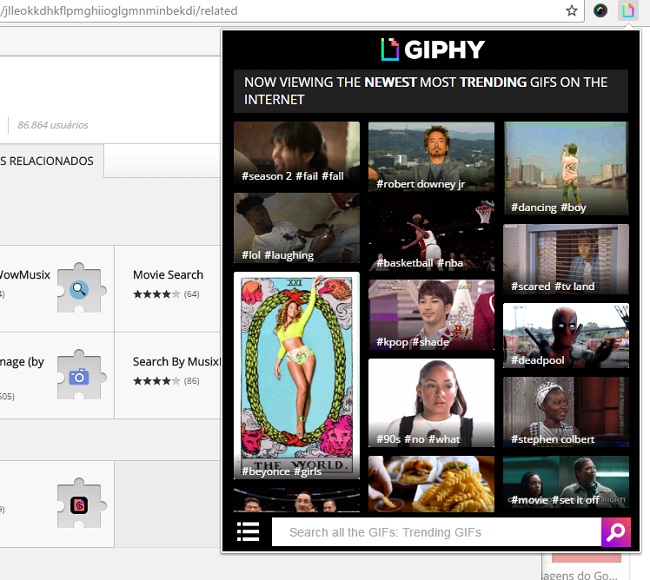Open the #basketball #nba GIF

(431, 235)
